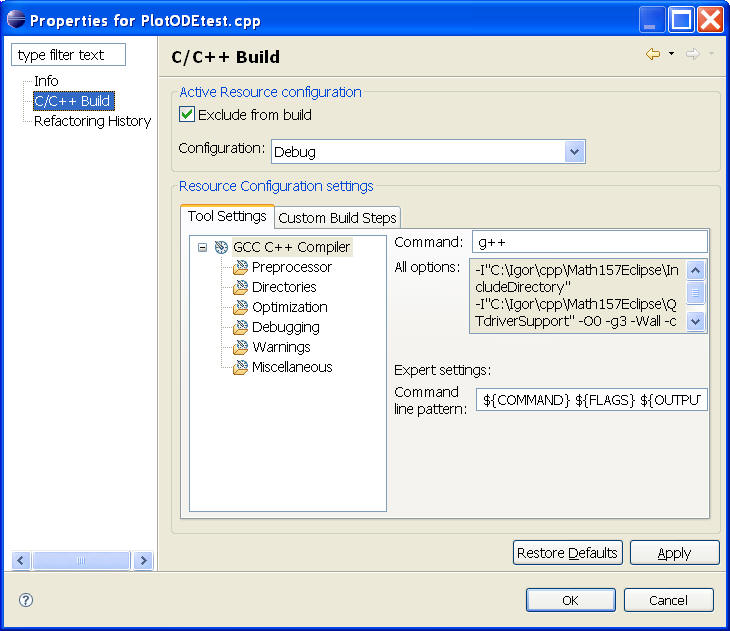Image resolution: width=730 pixels, height=631 pixels.
Task: Click the Debugging settings icon
Action: point(240,328)
